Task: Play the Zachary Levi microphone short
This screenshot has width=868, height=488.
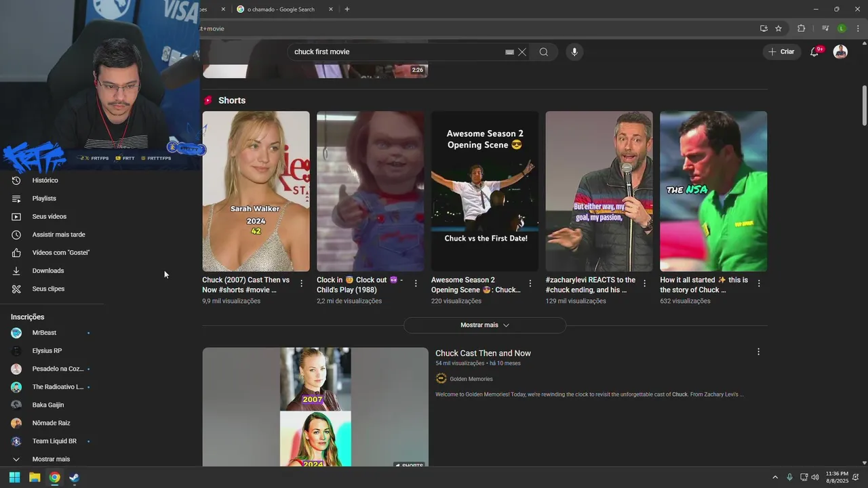Action: 599,191
